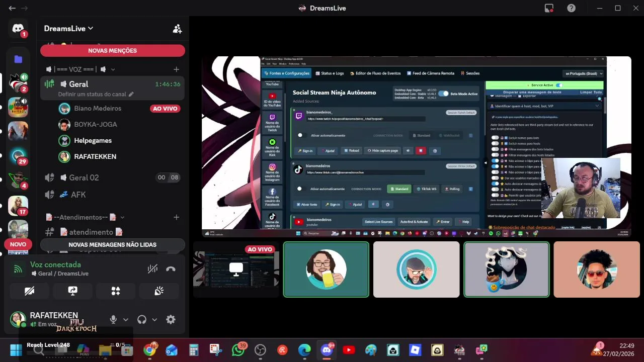Open the blue server folder icon
Image resolution: width=644 pixels, height=362 pixels.
tap(18, 59)
